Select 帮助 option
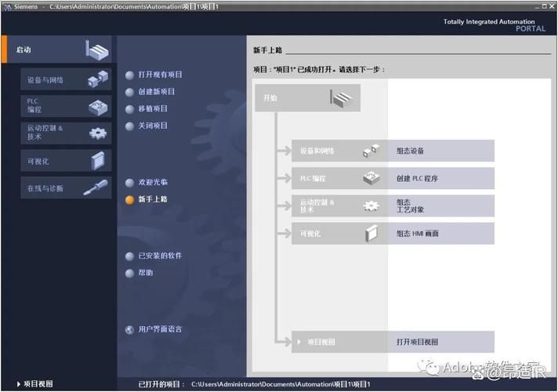This screenshot has width=558, height=392. pyautogui.click(x=139, y=273)
